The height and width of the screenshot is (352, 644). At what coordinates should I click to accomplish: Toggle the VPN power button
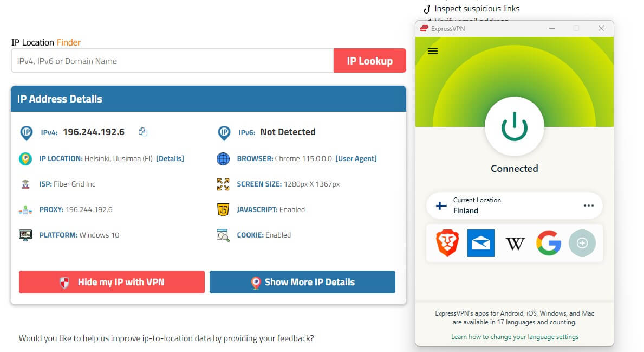pos(514,127)
